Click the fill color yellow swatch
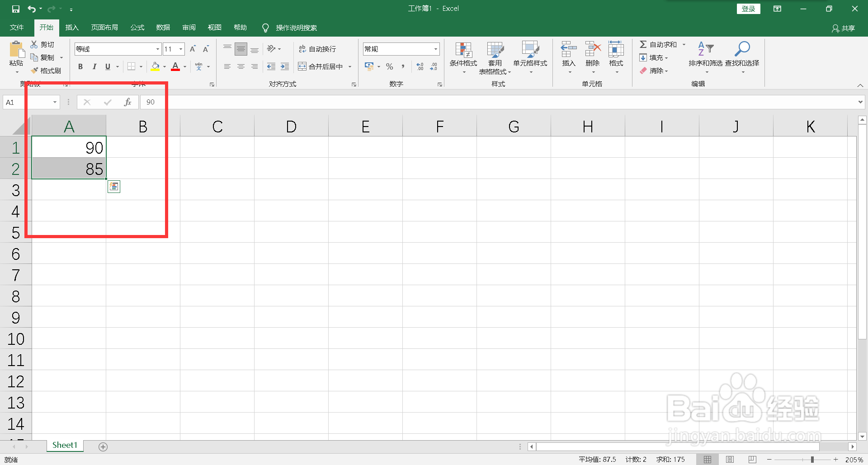868x465 pixels. (155, 66)
